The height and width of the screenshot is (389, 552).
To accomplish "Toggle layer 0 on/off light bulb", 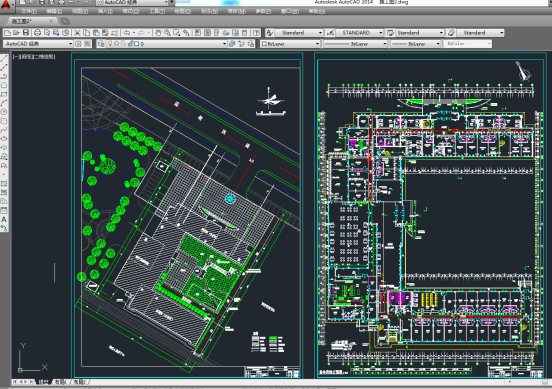I will coord(110,43).
